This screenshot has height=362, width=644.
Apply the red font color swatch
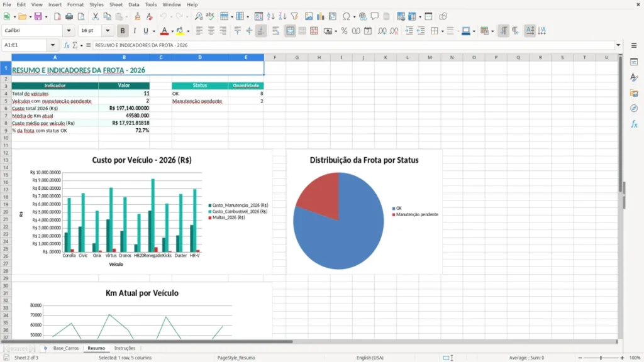pos(164,31)
